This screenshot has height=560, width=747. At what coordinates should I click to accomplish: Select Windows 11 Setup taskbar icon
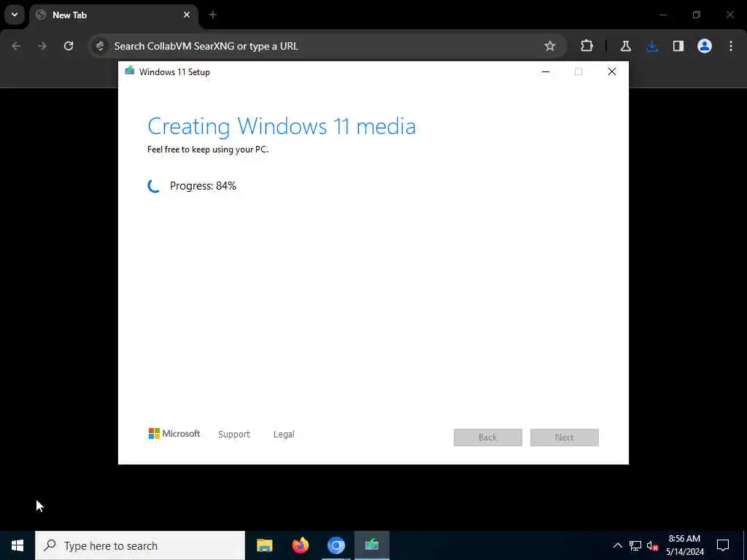click(372, 545)
